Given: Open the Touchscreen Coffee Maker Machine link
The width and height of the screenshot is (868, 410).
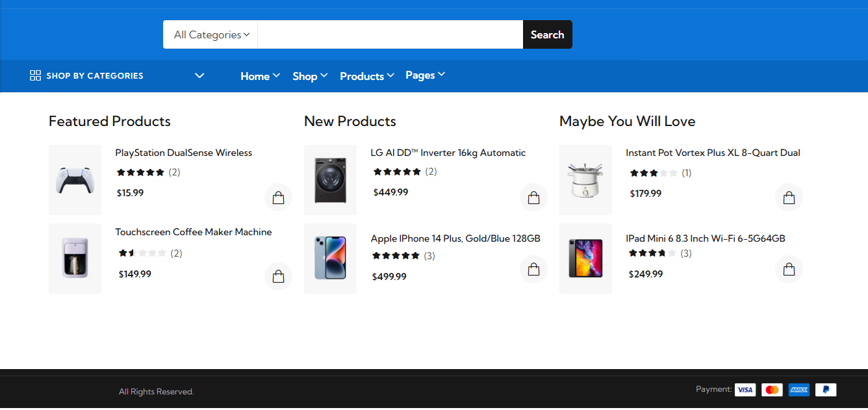Looking at the screenshot, I should (x=194, y=232).
